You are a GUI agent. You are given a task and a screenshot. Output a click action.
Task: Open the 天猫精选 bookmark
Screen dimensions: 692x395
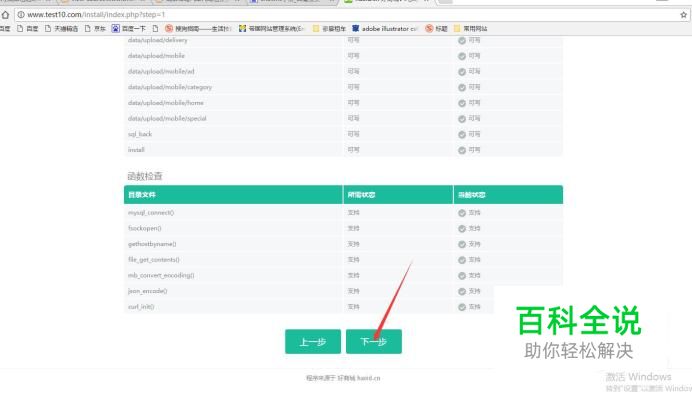[x=61, y=29]
